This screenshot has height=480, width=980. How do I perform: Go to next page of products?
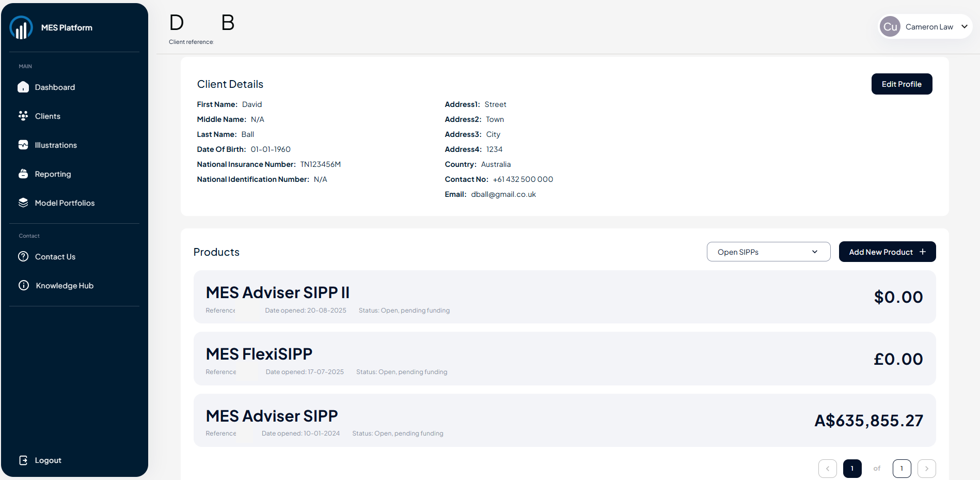tap(926, 469)
